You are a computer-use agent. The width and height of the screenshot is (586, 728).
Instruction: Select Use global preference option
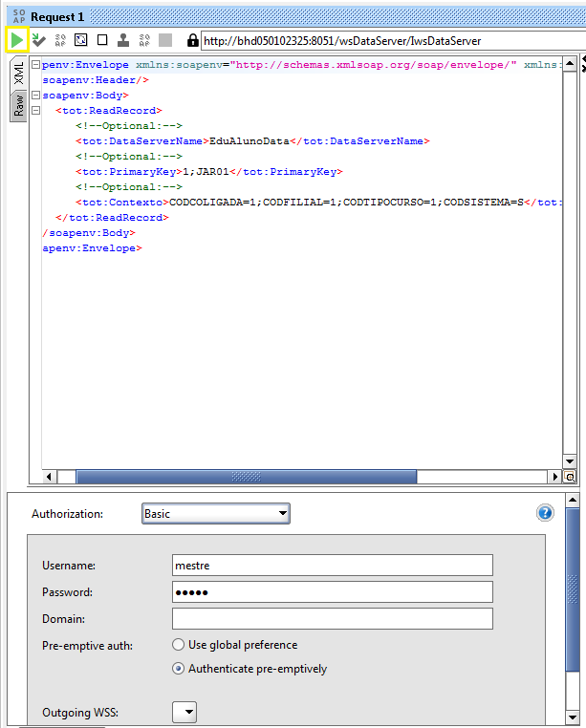[x=234, y=645]
